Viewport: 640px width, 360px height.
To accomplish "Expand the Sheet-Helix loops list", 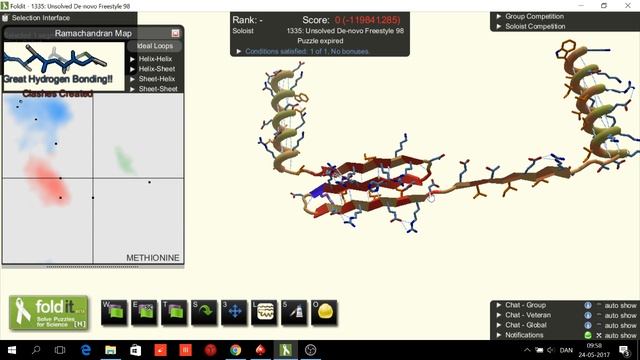I will coord(133,79).
